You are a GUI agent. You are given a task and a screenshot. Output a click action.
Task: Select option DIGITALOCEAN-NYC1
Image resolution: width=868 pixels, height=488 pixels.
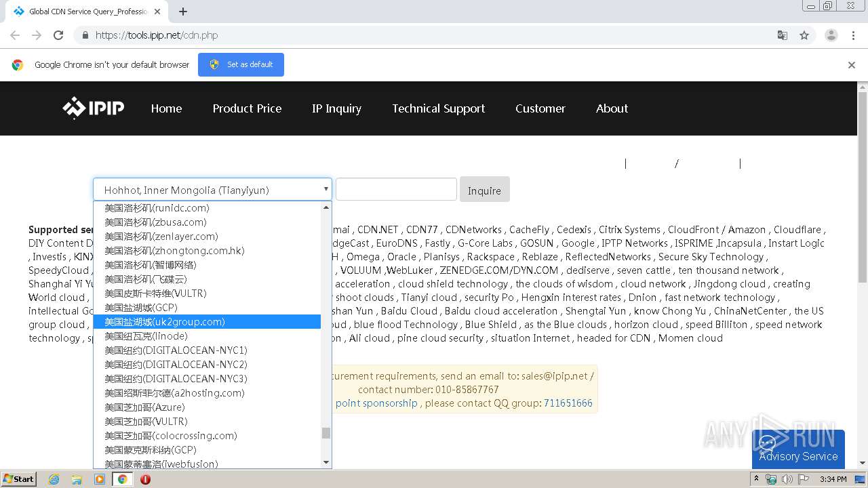point(207,350)
